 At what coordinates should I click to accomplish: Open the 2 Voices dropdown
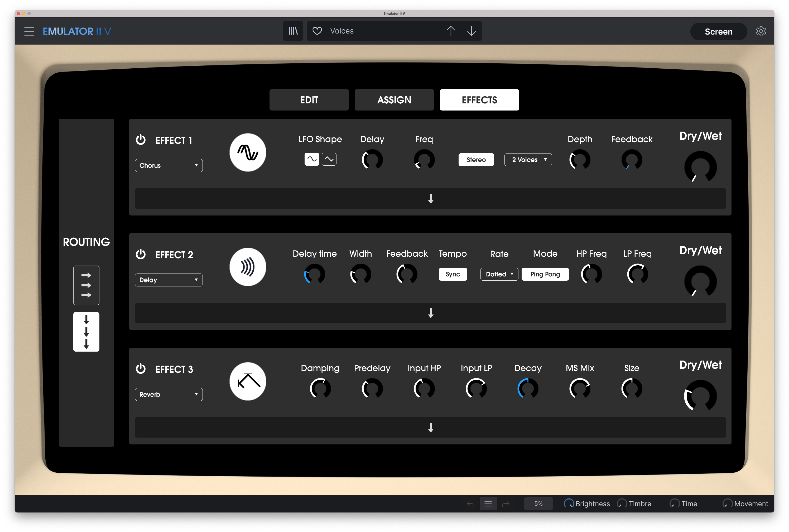point(528,160)
